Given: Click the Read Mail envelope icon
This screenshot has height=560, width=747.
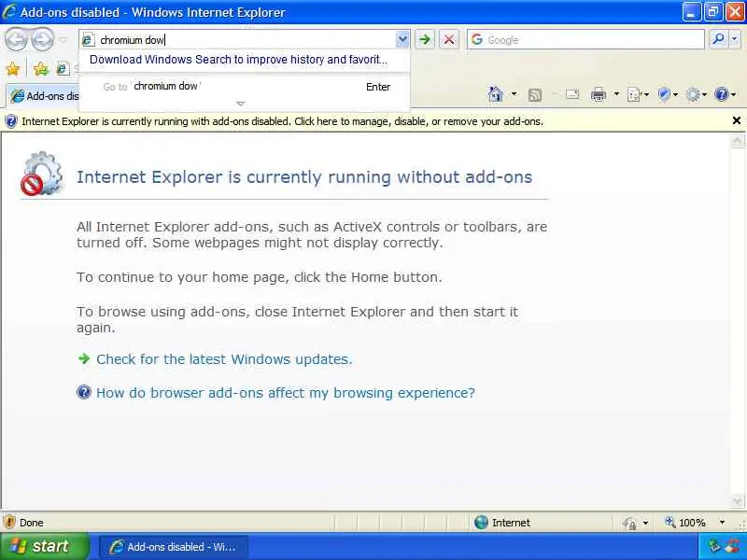Looking at the screenshot, I should (x=572, y=94).
